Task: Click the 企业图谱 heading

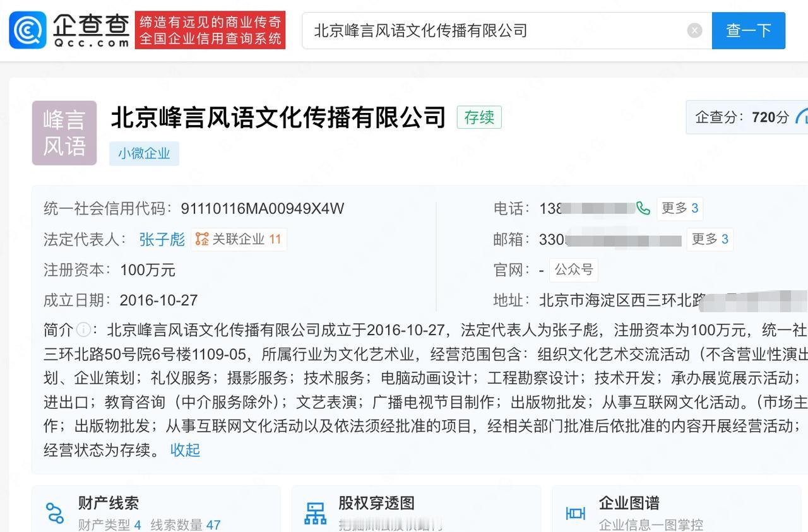Action: point(629,503)
